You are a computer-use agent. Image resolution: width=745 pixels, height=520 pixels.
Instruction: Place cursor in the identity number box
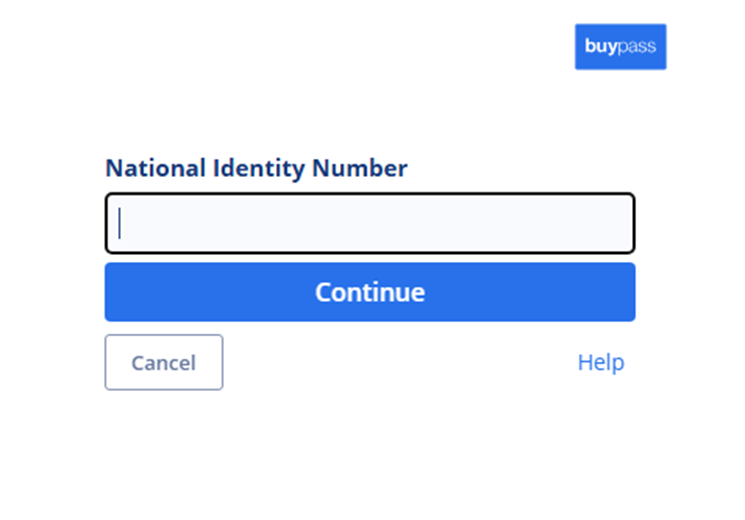click(x=370, y=223)
